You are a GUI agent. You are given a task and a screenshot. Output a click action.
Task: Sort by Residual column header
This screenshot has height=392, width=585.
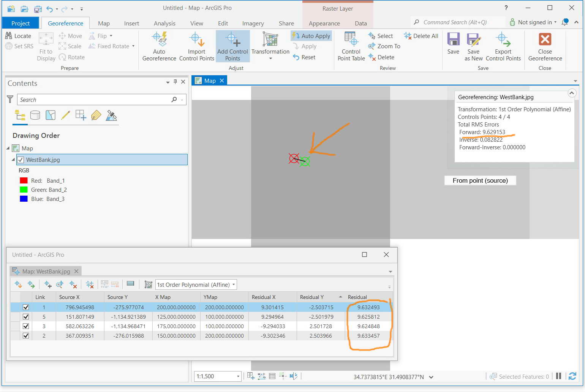click(368, 297)
